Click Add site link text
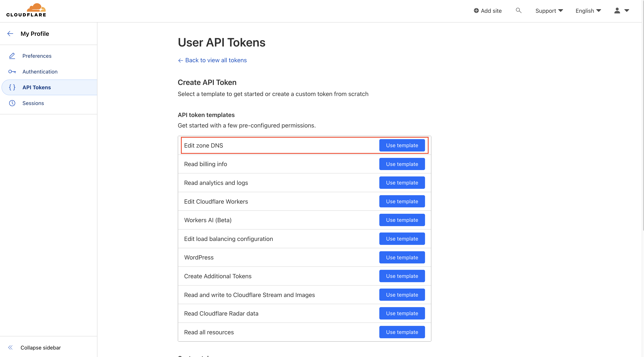644x357 pixels. tap(491, 11)
